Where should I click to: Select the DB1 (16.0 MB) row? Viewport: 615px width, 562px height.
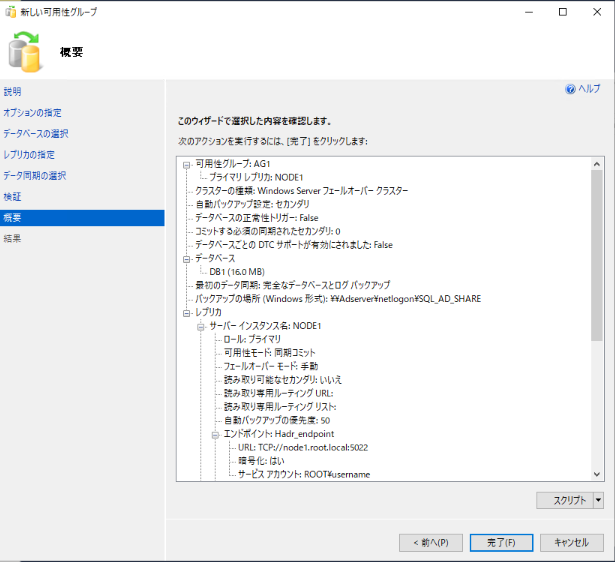tap(237, 272)
